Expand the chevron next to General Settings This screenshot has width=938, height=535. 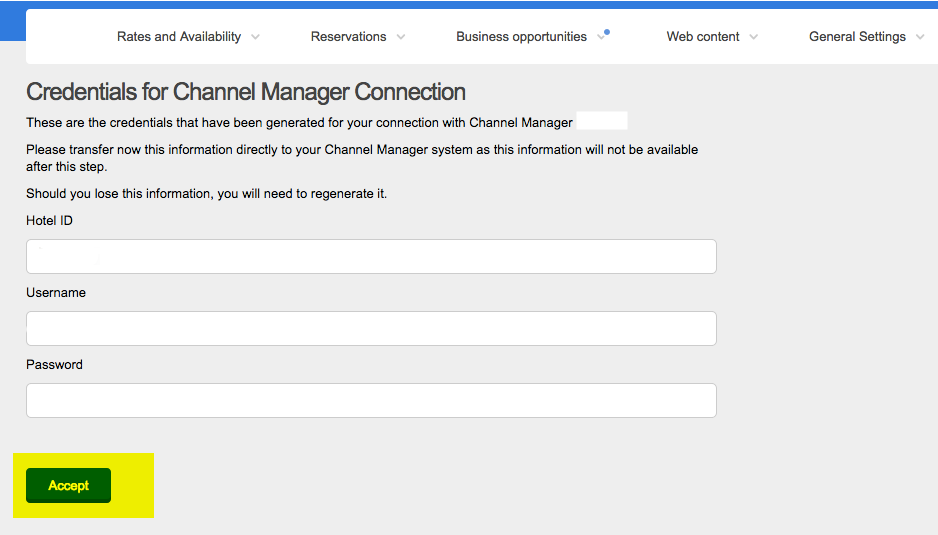click(x=920, y=37)
